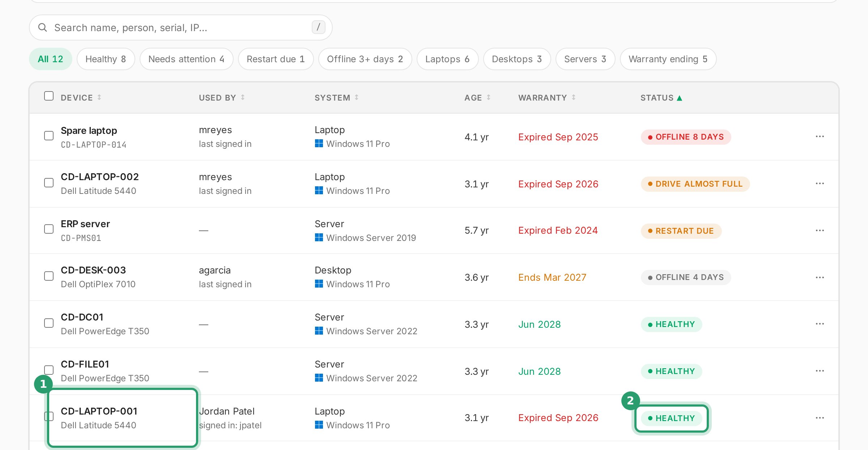The width and height of the screenshot is (868, 450).
Task: Focus the device search field
Action: (x=180, y=27)
